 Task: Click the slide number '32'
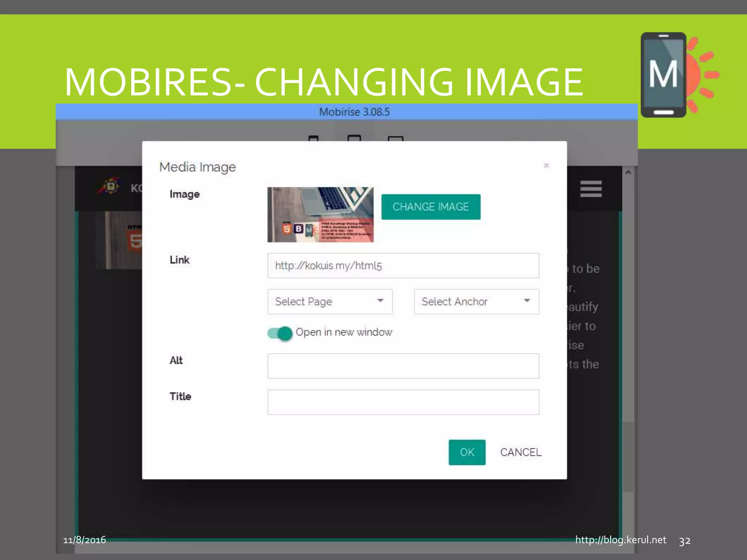coord(685,541)
